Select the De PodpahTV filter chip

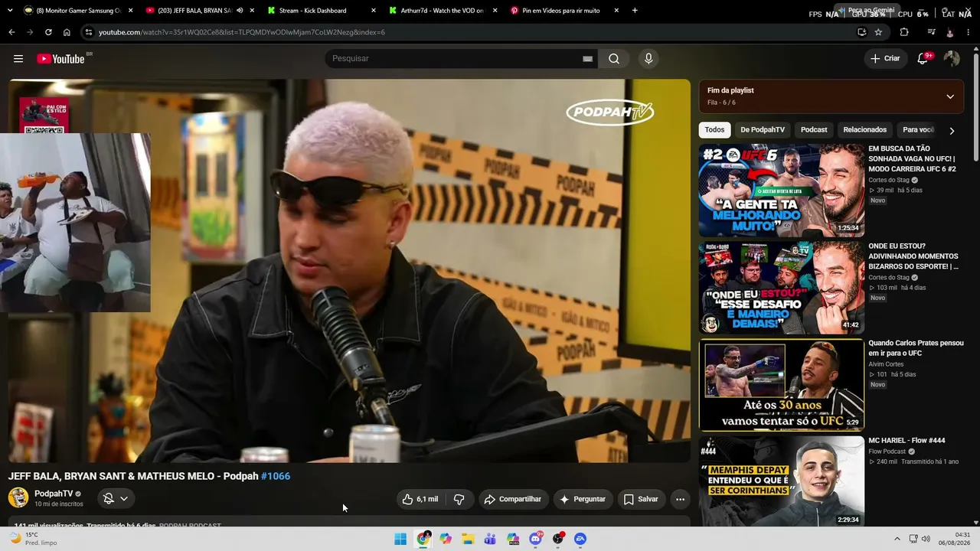[763, 130]
